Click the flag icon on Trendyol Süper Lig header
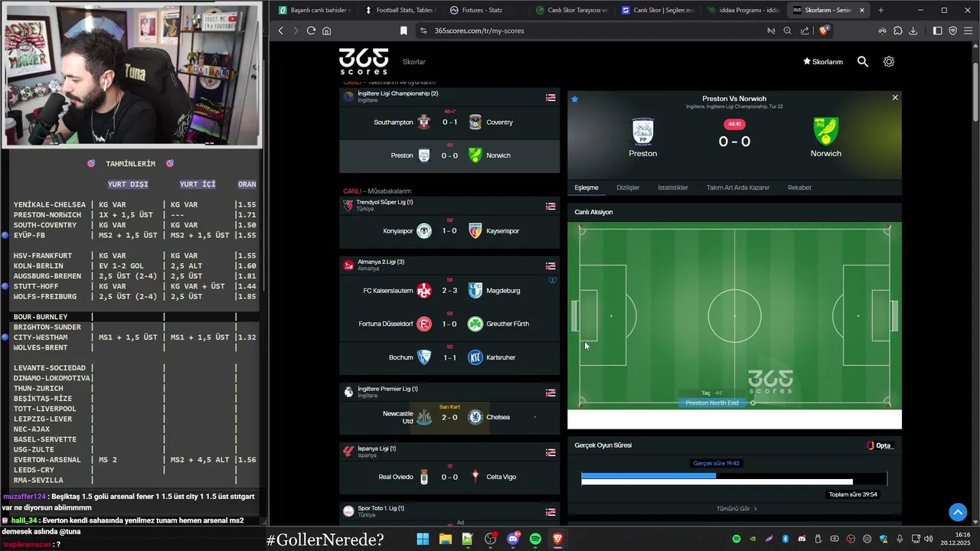 550,206
